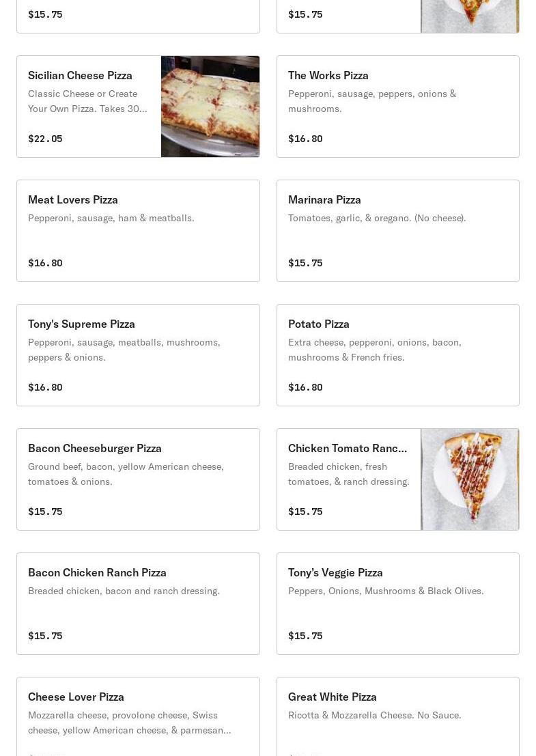
Task: Click the "Peppers, Onions, Mushrooms & Black Olives" description
Action: (x=386, y=591)
